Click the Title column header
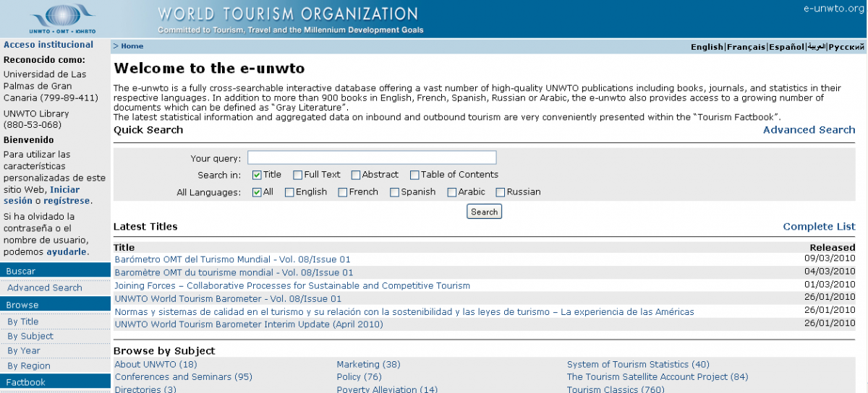 pos(124,247)
